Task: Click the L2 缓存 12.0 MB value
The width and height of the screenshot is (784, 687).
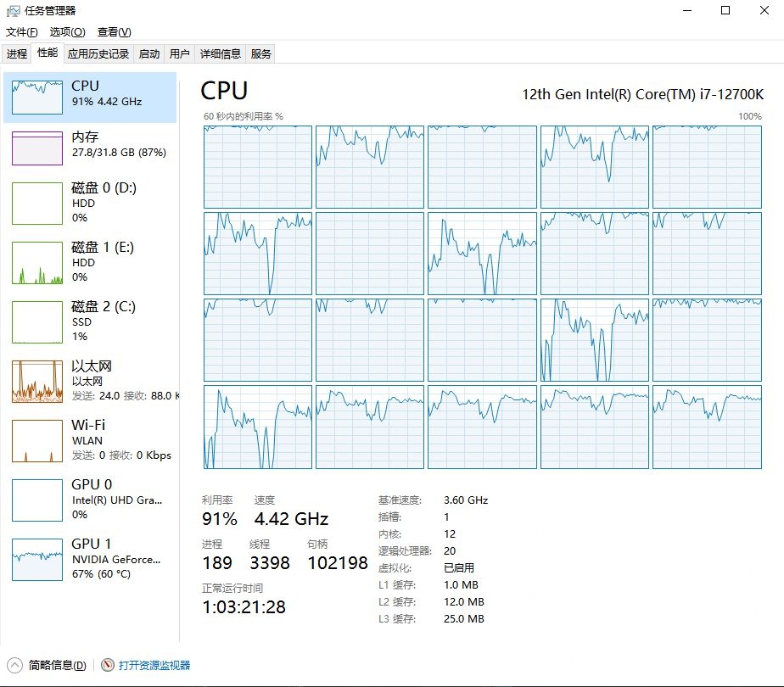Action: tap(464, 602)
